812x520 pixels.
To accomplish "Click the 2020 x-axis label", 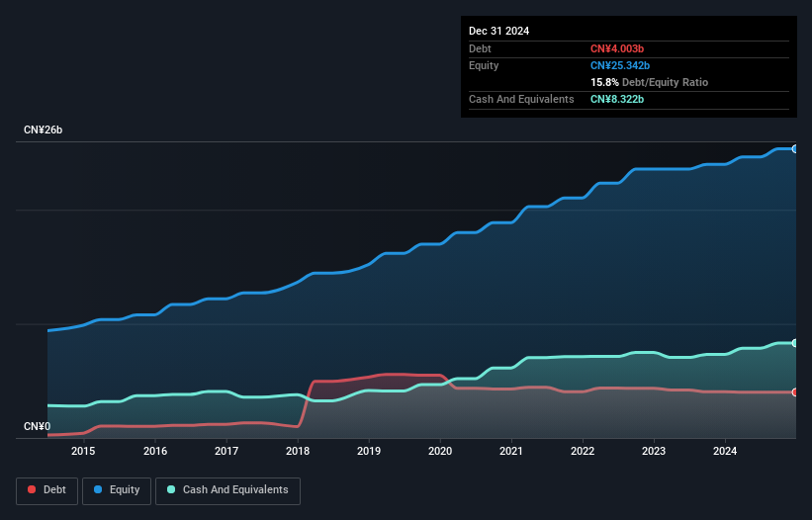I will point(440,451).
